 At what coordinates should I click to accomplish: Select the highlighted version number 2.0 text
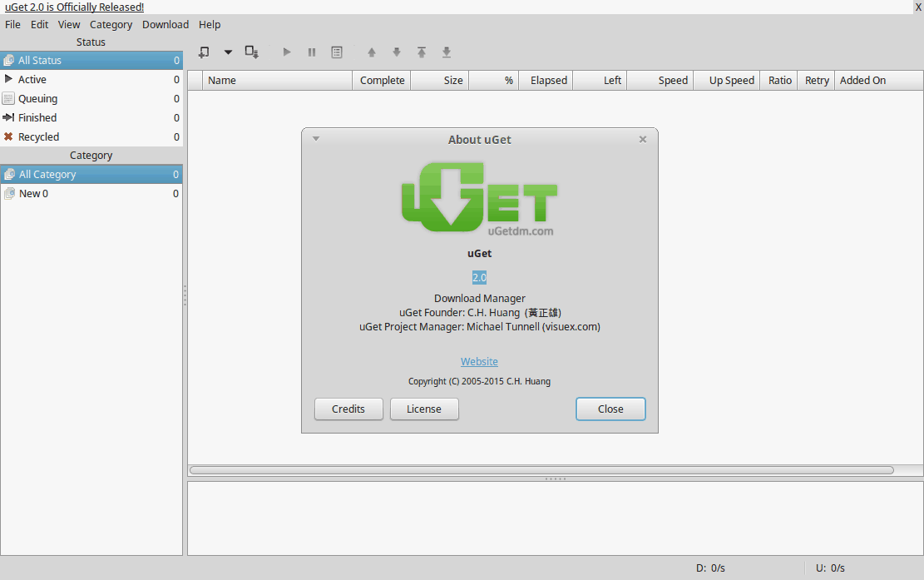479,276
